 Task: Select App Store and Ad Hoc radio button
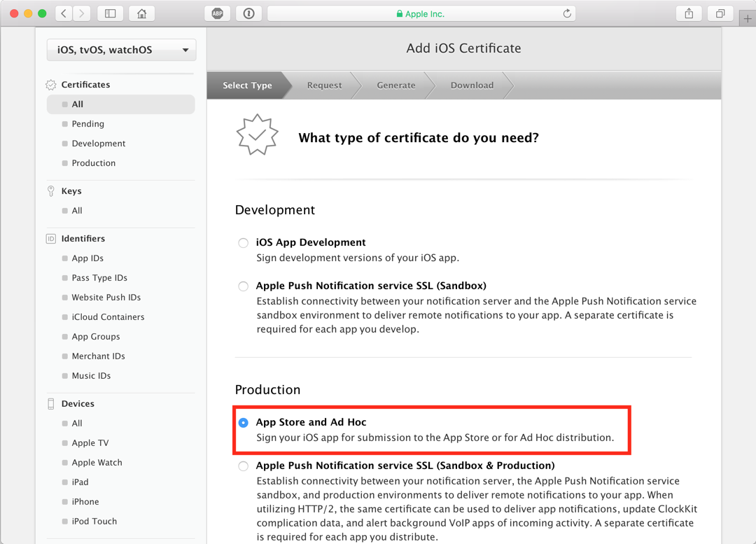click(243, 422)
